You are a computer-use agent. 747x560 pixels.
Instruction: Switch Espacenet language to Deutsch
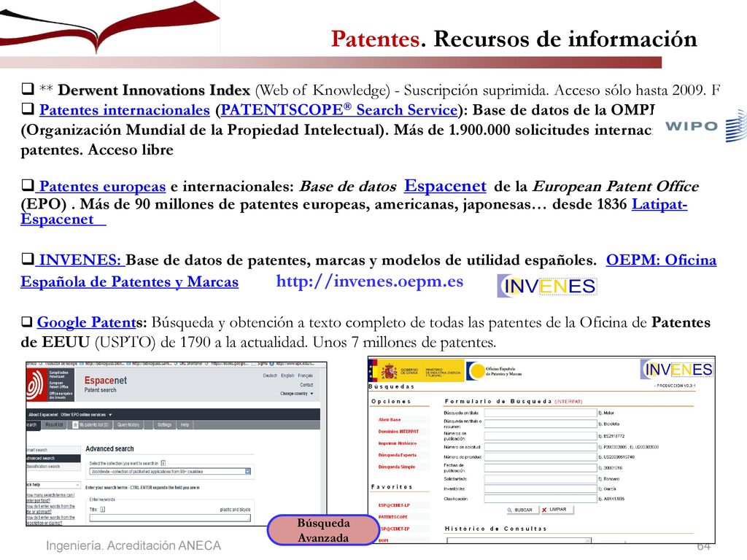pyautogui.click(x=270, y=376)
